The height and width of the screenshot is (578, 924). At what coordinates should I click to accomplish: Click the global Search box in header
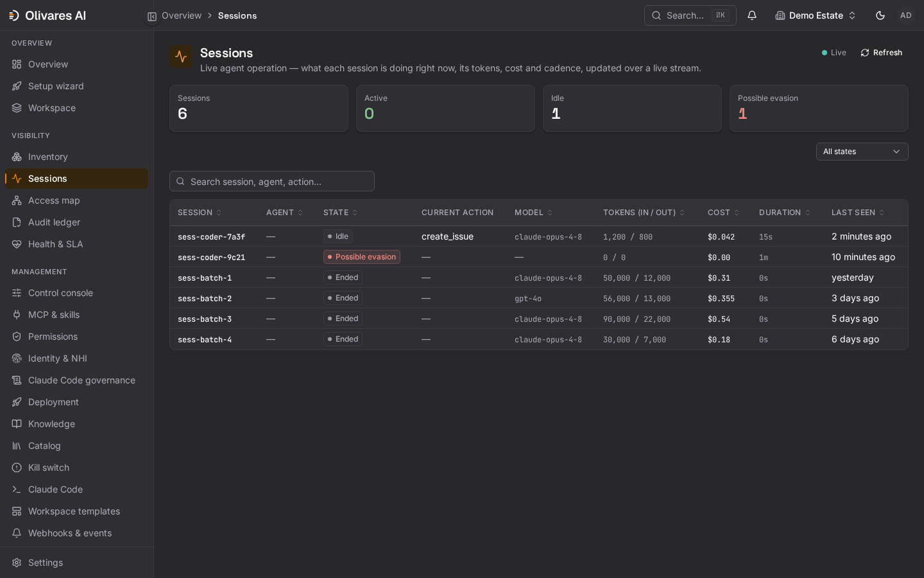coord(690,15)
